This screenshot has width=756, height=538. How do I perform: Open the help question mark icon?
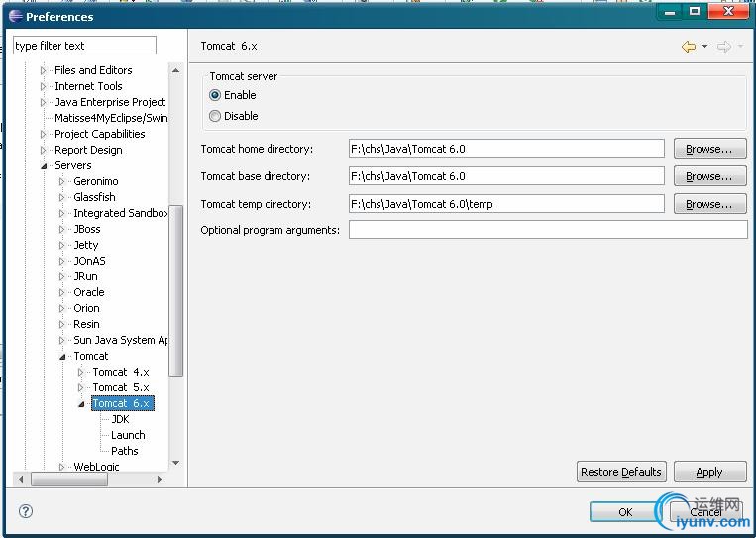[x=26, y=511]
